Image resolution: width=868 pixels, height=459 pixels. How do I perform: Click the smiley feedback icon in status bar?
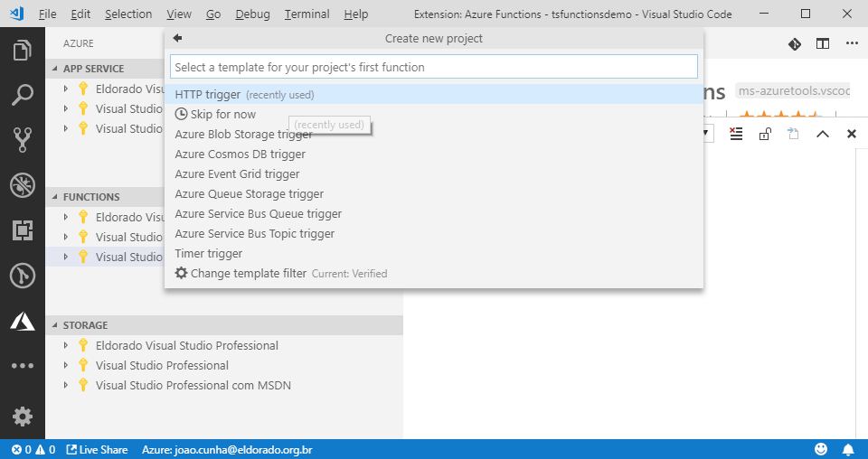[x=821, y=449]
